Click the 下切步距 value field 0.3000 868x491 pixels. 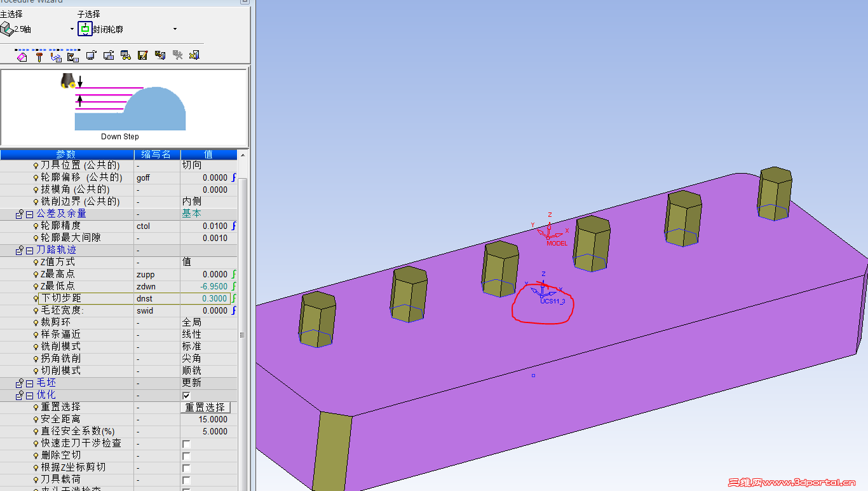click(x=205, y=298)
